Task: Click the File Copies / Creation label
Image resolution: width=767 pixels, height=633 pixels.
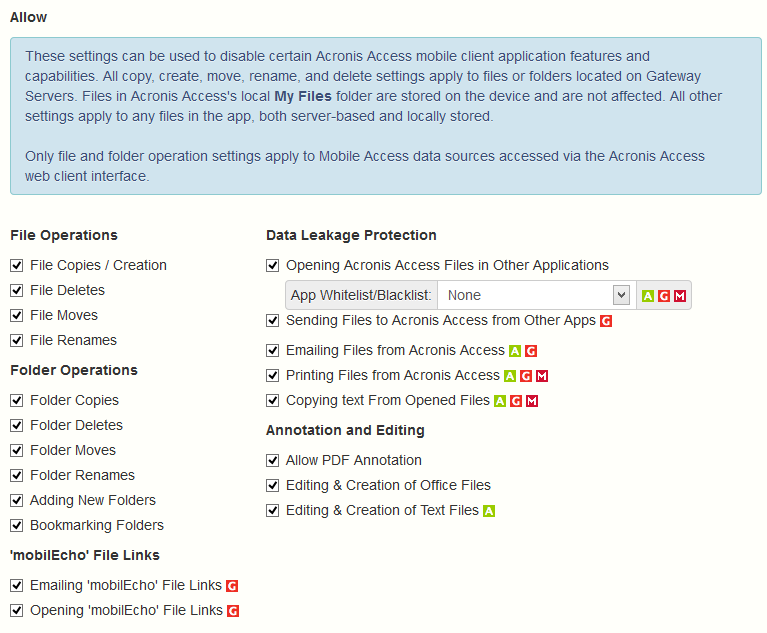Action: click(x=98, y=266)
